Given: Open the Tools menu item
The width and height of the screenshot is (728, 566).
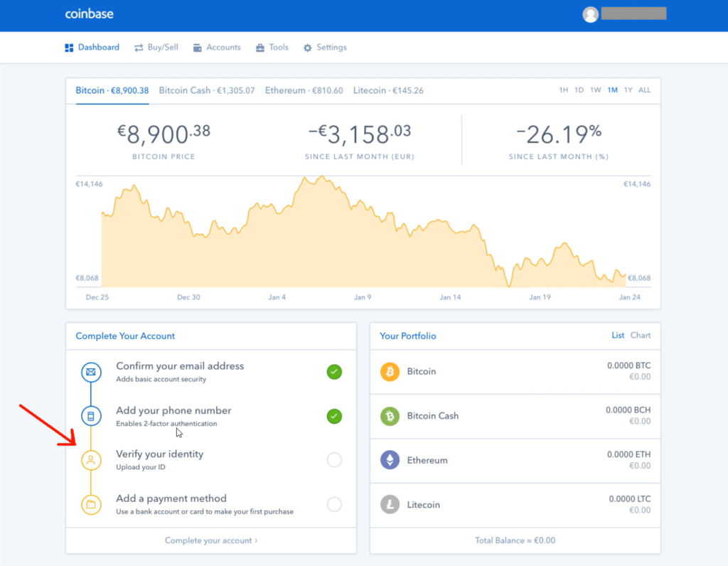Looking at the screenshot, I should tap(272, 48).
